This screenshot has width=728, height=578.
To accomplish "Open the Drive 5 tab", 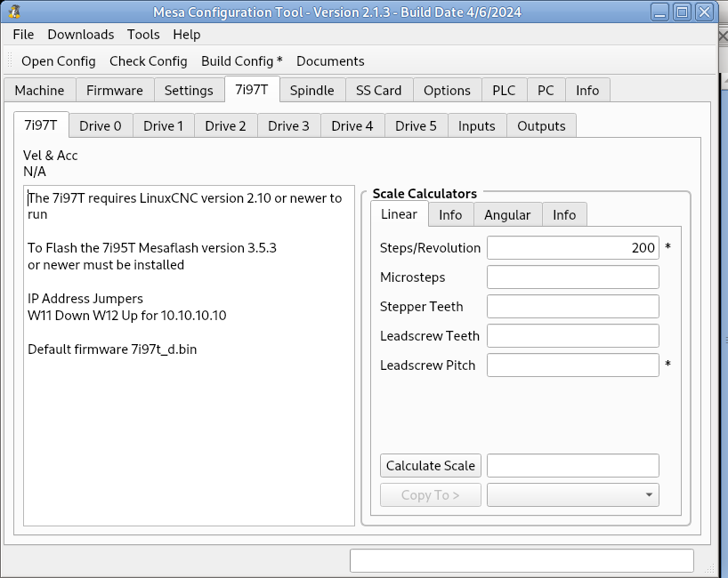I will (416, 125).
